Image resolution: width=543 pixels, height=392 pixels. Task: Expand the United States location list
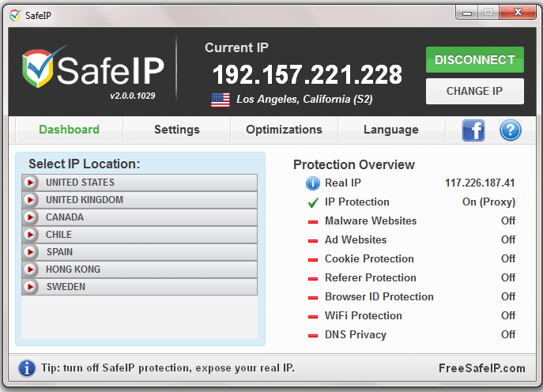tap(31, 183)
